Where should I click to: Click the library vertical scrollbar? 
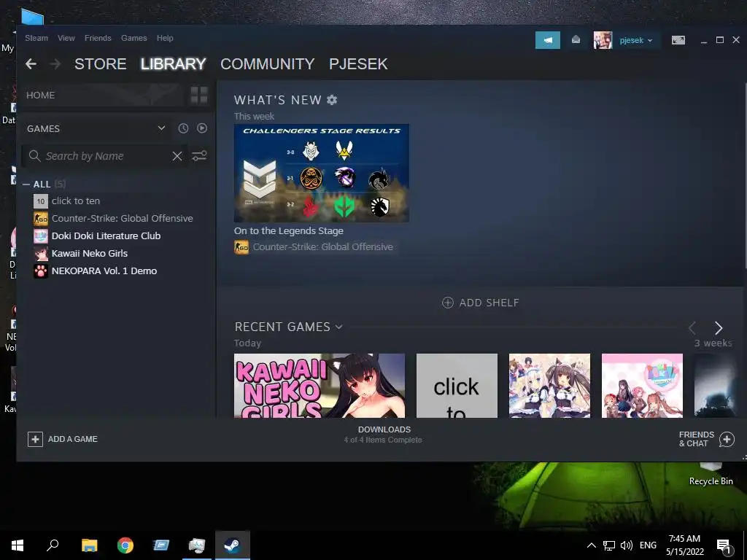[x=745, y=176]
